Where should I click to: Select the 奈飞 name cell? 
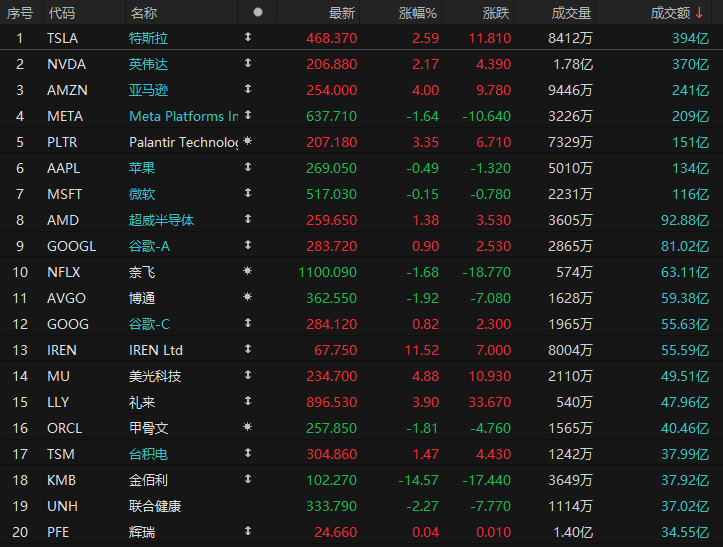tap(142, 272)
